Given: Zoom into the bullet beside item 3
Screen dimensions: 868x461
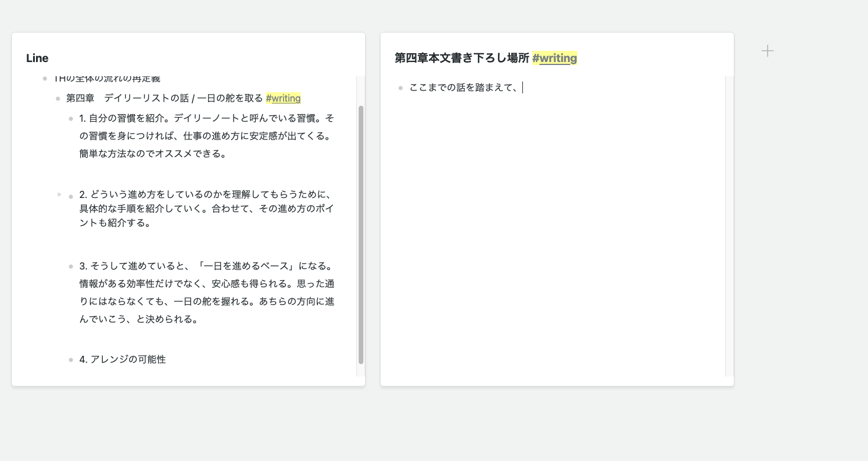Looking at the screenshot, I should pyautogui.click(x=71, y=266).
